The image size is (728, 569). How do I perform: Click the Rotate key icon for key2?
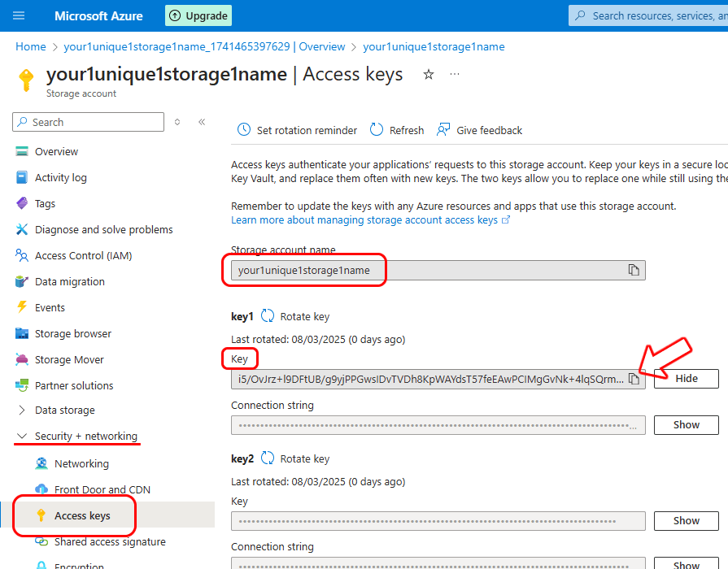[268, 458]
